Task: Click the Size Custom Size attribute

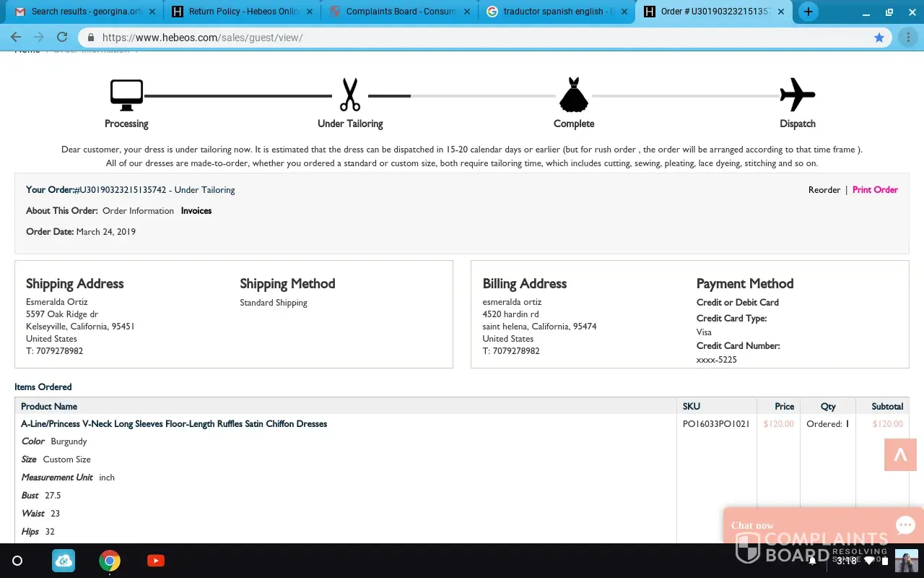Action: tap(56, 460)
